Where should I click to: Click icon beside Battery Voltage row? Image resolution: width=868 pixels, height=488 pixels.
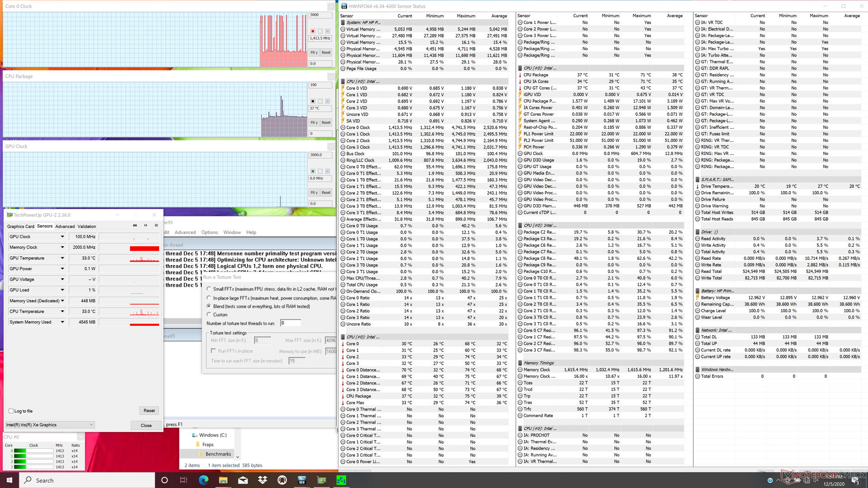coord(697,298)
